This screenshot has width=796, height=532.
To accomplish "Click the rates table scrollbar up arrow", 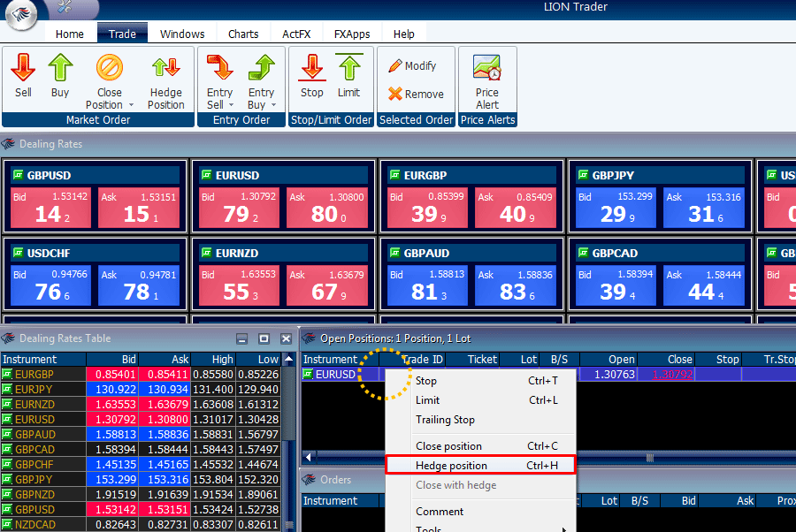I will pos(289,359).
